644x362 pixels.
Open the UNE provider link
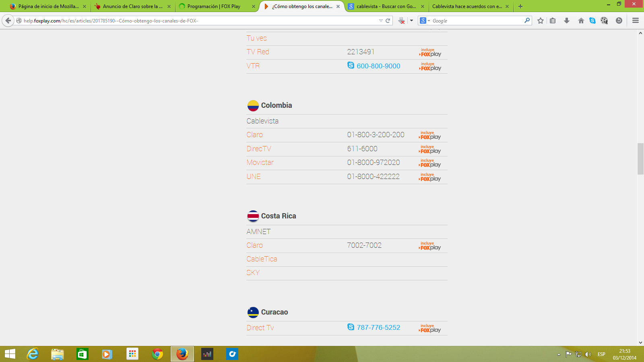pos(254,177)
